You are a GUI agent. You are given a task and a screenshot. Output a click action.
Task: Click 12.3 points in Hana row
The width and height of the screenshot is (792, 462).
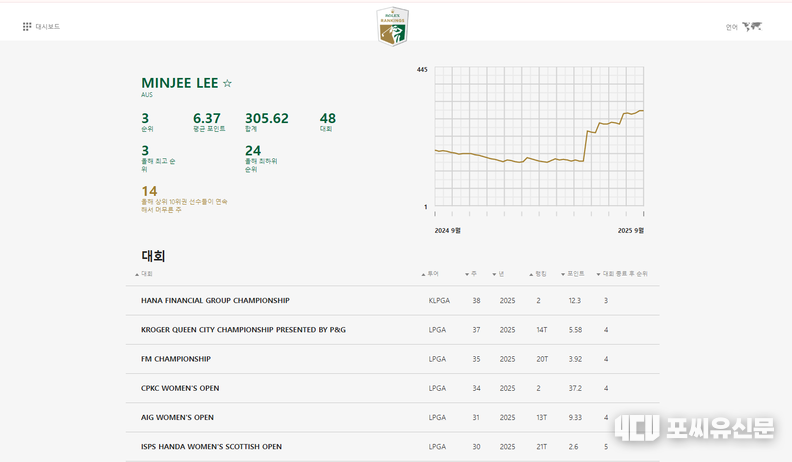tap(575, 300)
